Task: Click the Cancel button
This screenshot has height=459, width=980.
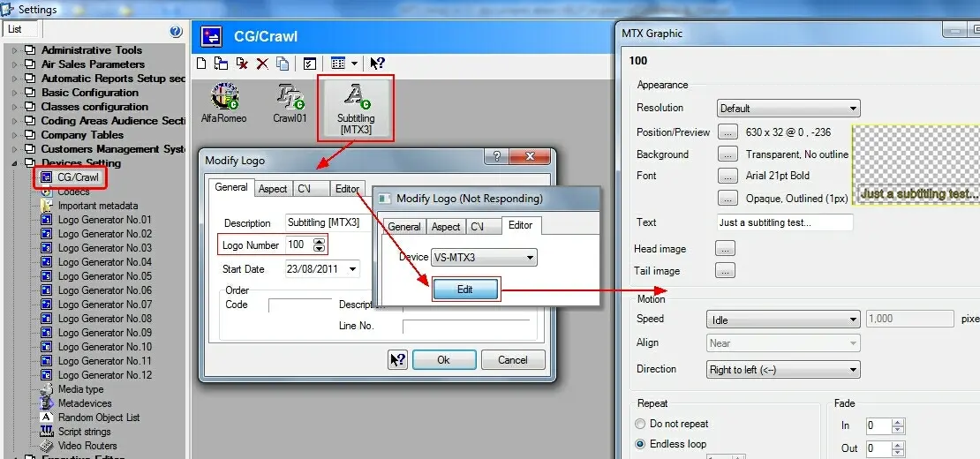Action: (513, 360)
